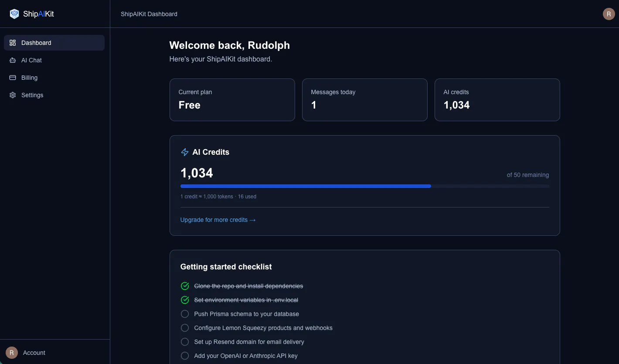This screenshot has height=364, width=619.
Task: Check Configure Lemon Squeezy products and webhooks
Action: [185, 328]
